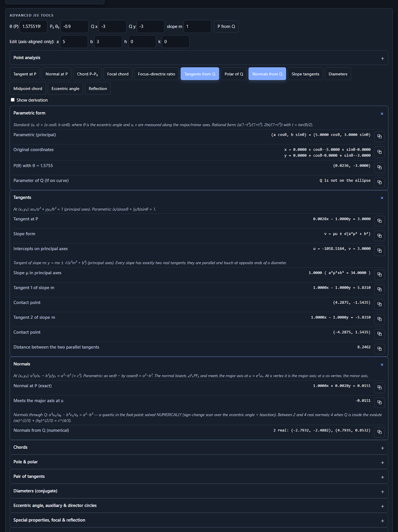Enable the Show derivation checkbox
Image resolution: width=398 pixels, height=532 pixels.
tap(13, 100)
